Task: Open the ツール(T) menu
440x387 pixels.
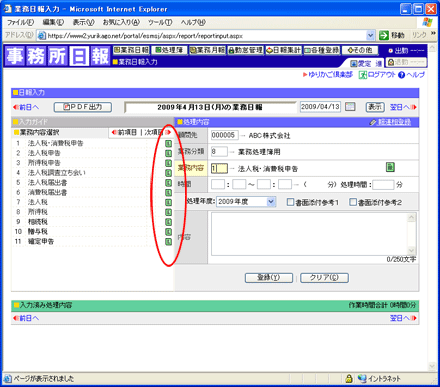Action: click(160, 22)
